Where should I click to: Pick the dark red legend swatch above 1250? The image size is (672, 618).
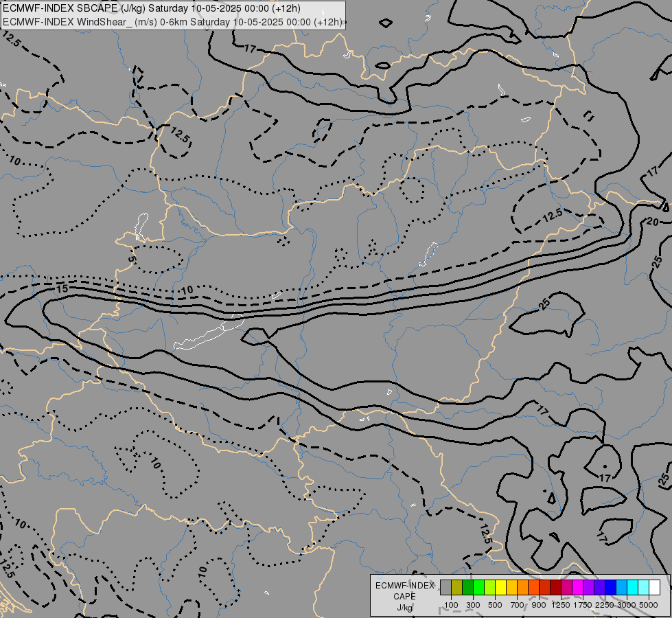click(556, 587)
